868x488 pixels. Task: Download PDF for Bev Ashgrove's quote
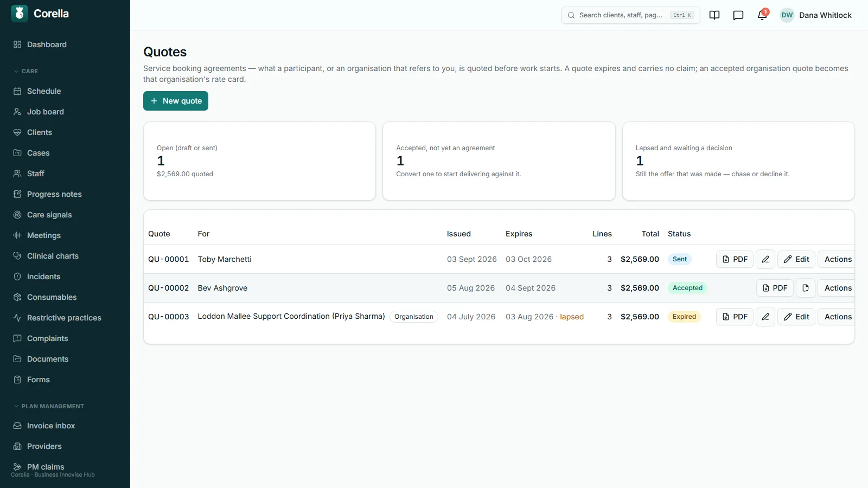tap(775, 288)
